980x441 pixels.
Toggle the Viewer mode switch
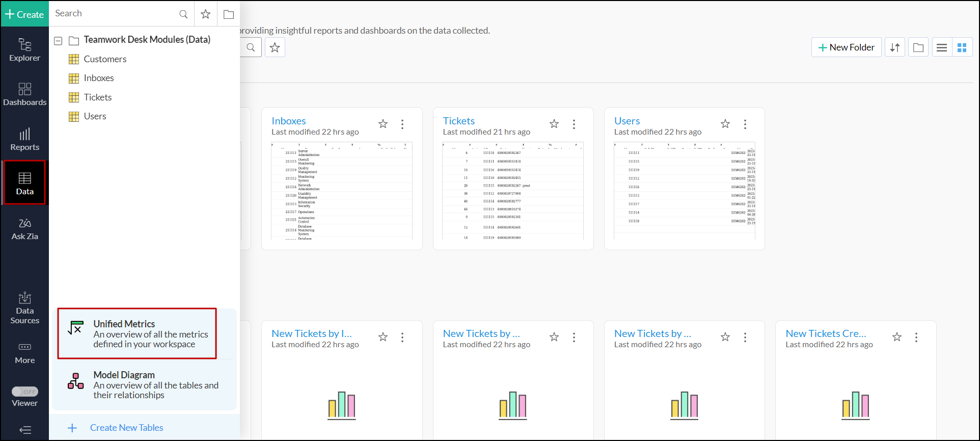click(x=25, y=392)
